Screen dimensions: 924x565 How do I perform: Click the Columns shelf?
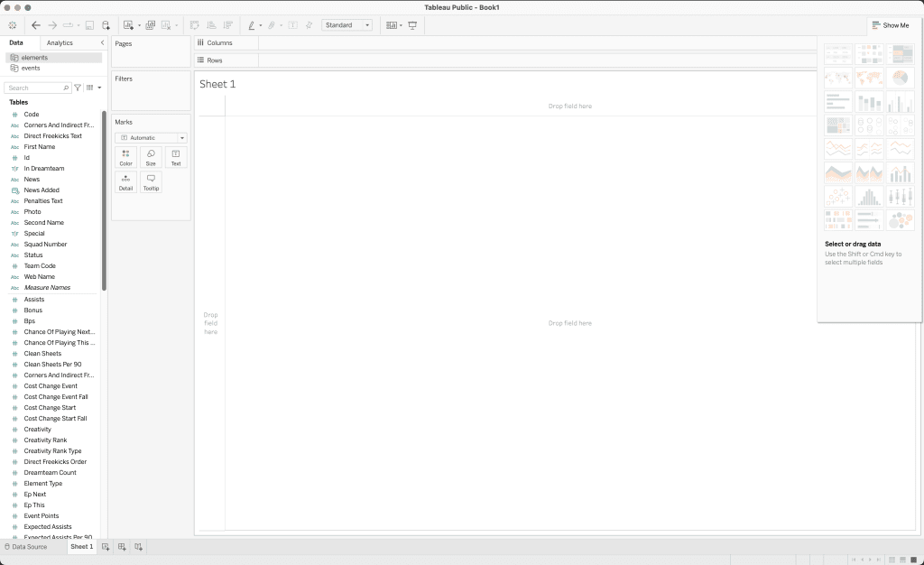tap(538, 43)
